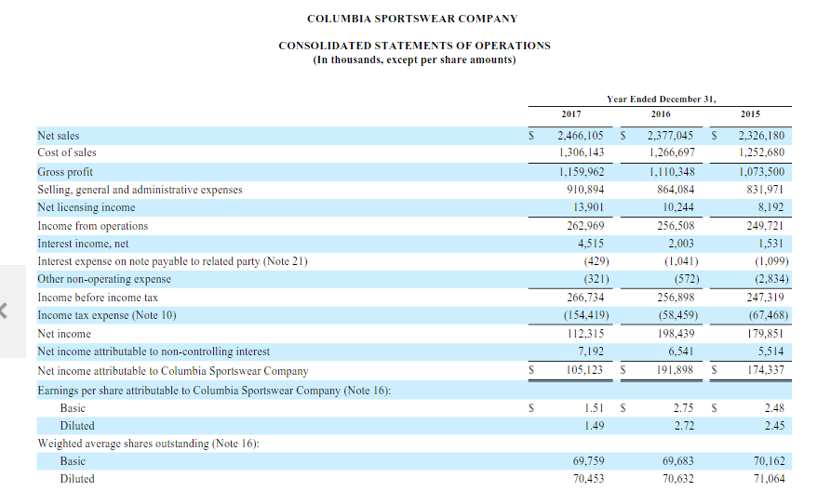
Task: Select 'Interest expense on note payable' label
Action: click(x=172, y=262)
